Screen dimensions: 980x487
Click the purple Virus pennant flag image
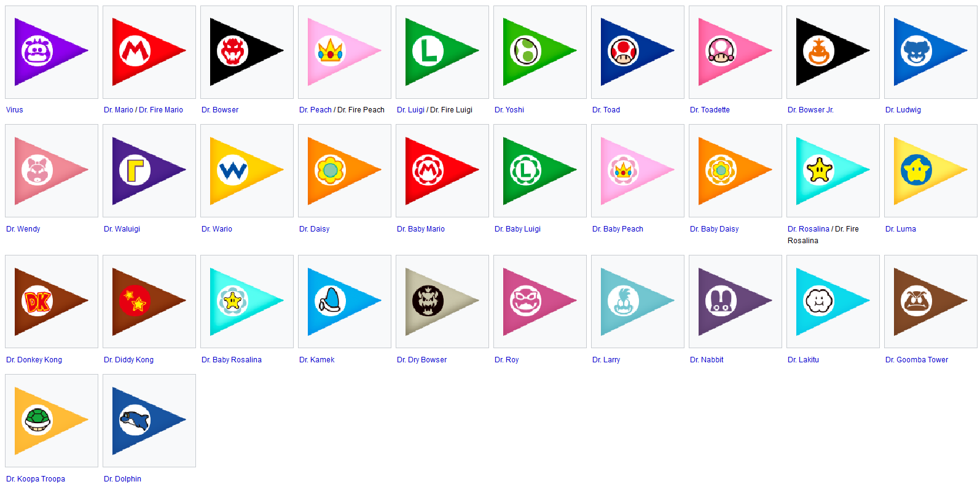point(52,52)
